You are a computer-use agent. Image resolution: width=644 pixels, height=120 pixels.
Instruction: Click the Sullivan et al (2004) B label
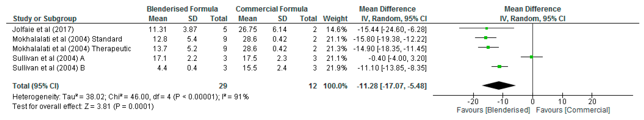click(x=48, y=68)
